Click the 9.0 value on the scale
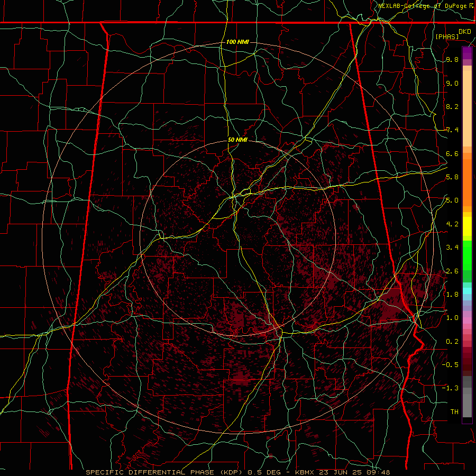The width and height of the screenshot is (476, 476). pyautogui.click(x=452, y=83)
